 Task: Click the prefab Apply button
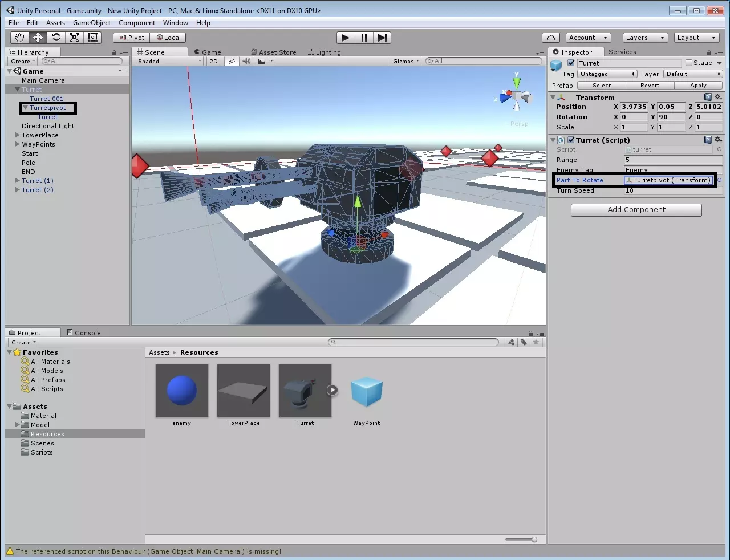click(698, 86)
